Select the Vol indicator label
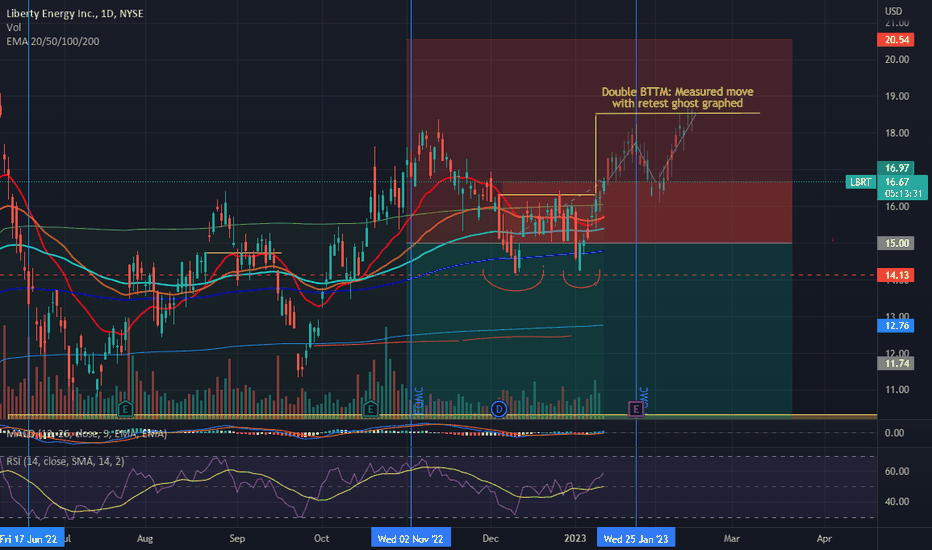 14,27
